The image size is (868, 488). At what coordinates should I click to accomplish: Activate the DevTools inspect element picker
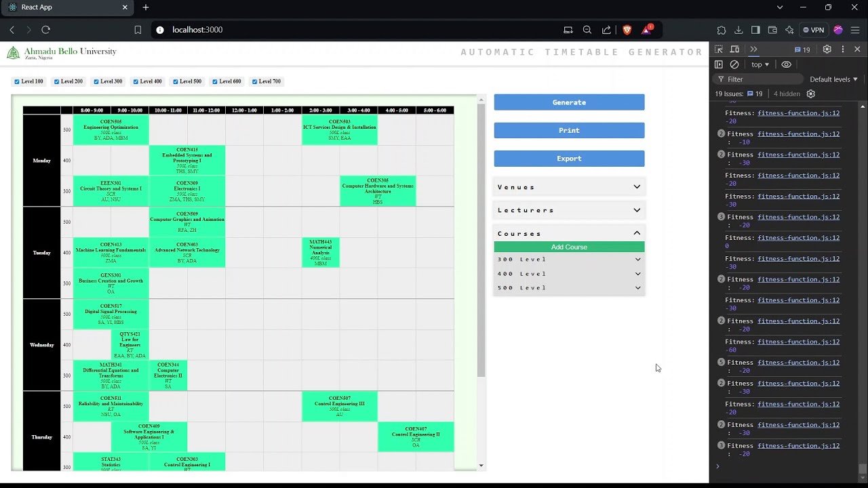click(719, 49)
